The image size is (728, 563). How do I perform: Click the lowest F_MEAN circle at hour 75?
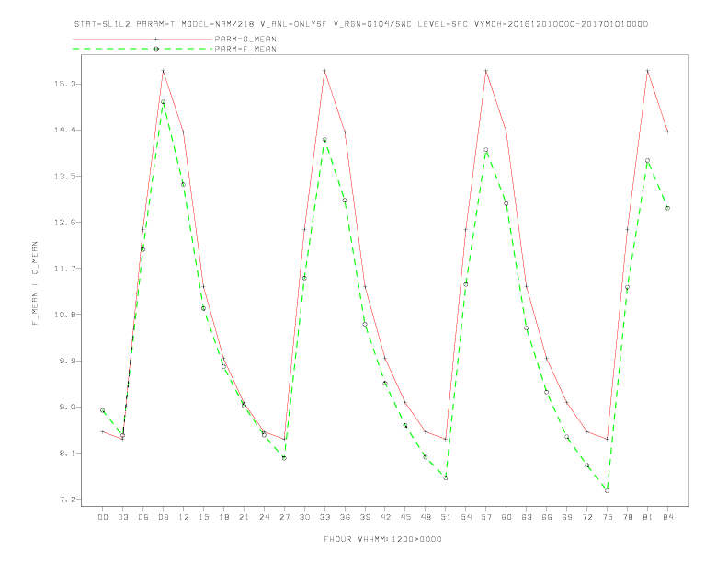[x=608, y=490]
